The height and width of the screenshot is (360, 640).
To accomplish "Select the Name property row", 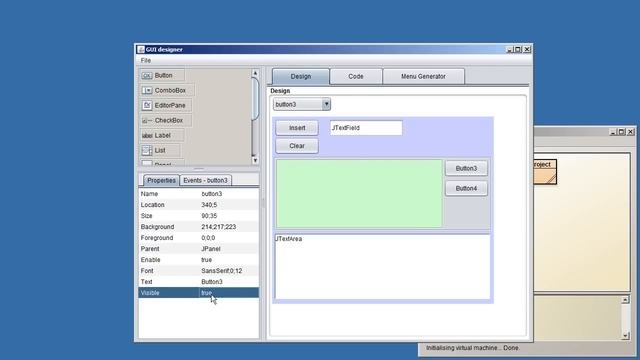I will coord(199,194).
